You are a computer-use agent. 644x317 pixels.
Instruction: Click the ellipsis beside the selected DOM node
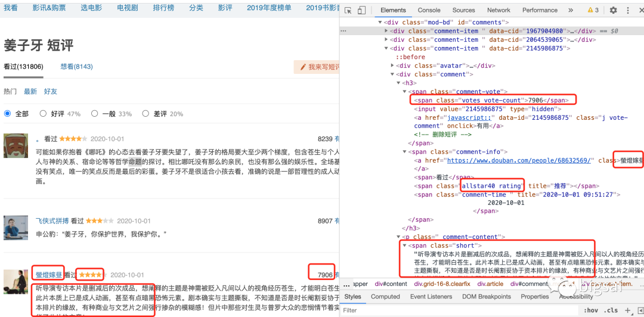click(x=344, y=31)
